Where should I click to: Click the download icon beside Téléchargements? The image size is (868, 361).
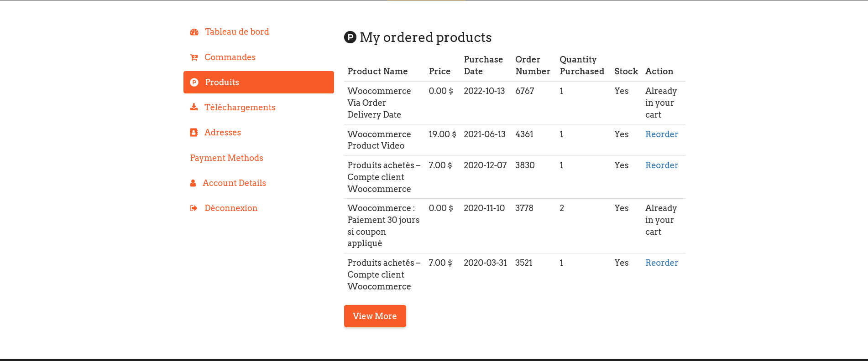194,107
